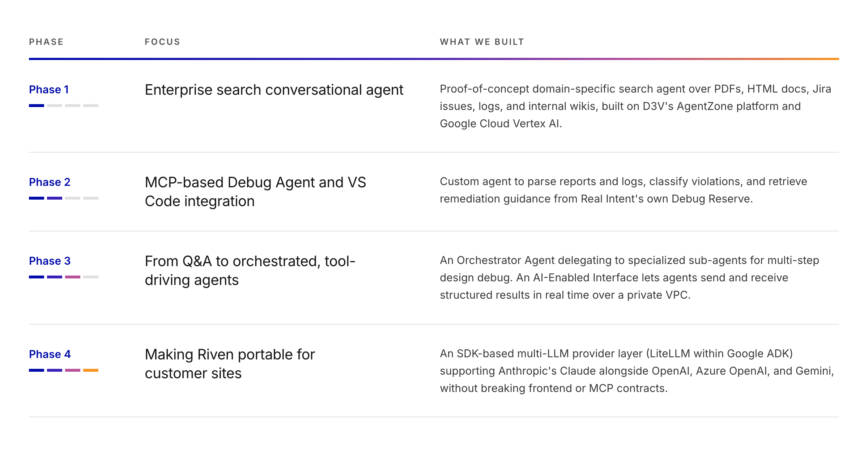Select the WHAT WE BUILT column header

point(482,42)
